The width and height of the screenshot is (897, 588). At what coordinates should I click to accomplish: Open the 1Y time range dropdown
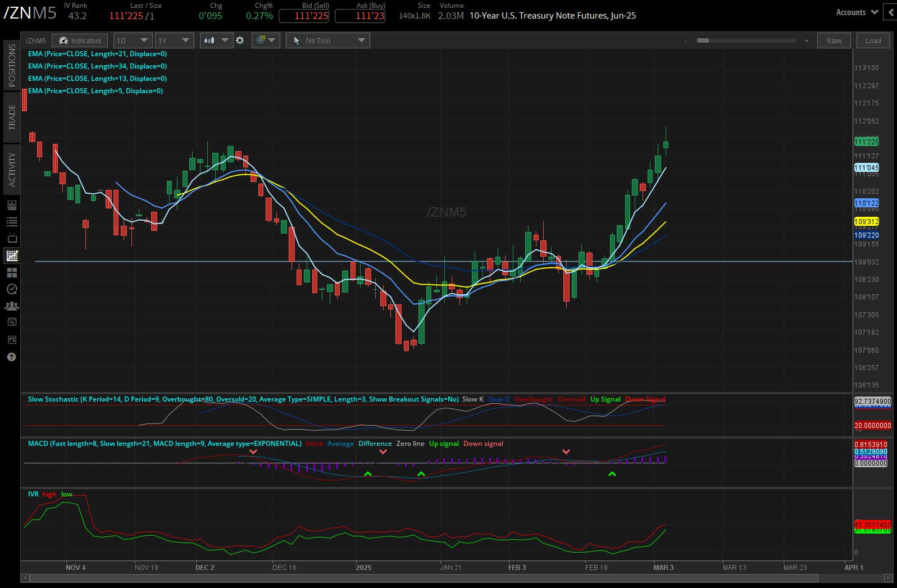pos(174,40)
